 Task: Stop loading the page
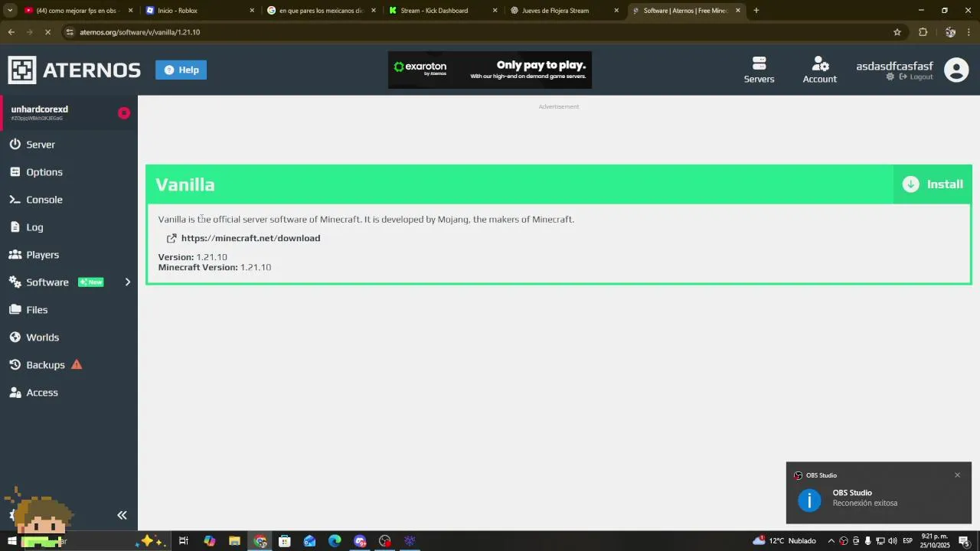tap(47, 32)
